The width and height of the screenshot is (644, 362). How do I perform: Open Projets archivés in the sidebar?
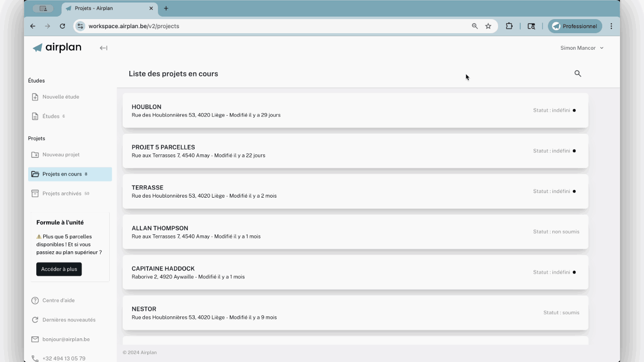click(x=70, y=194)
